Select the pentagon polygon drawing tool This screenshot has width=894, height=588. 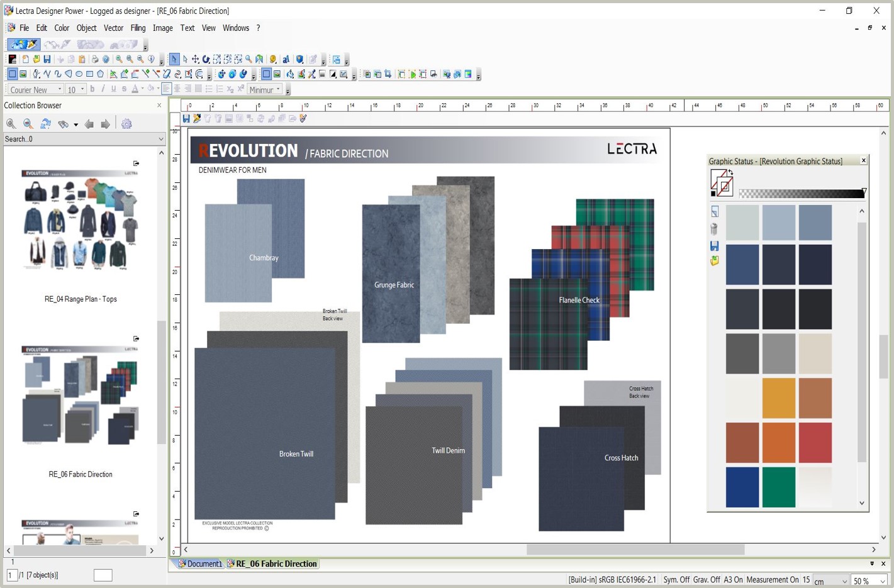[100, 74]
